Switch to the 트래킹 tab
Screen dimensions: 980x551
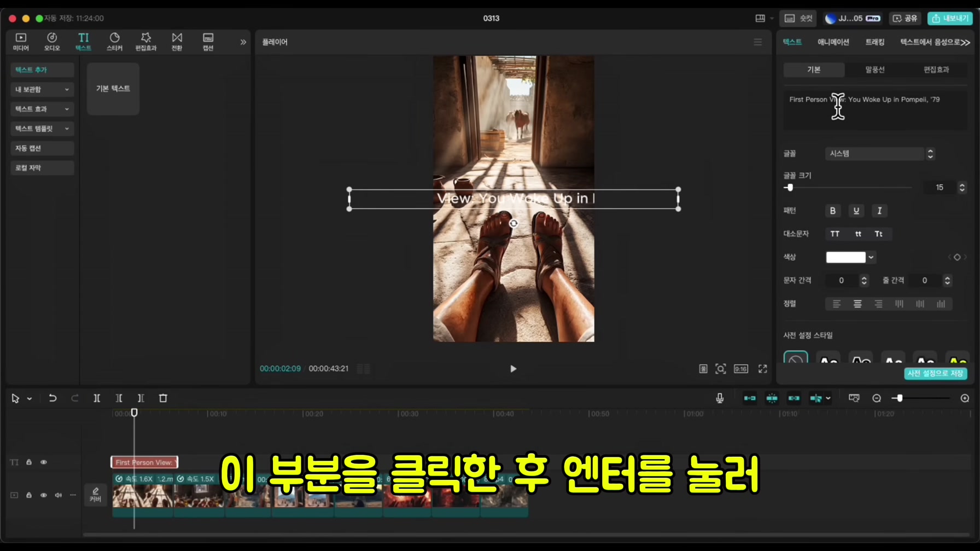click(x=874, y=42)
